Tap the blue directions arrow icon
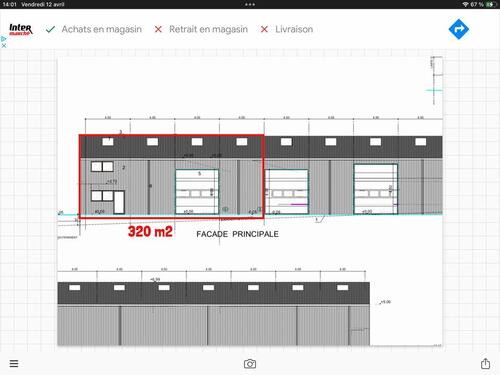The image size is (500, 375). click(459, 29)
